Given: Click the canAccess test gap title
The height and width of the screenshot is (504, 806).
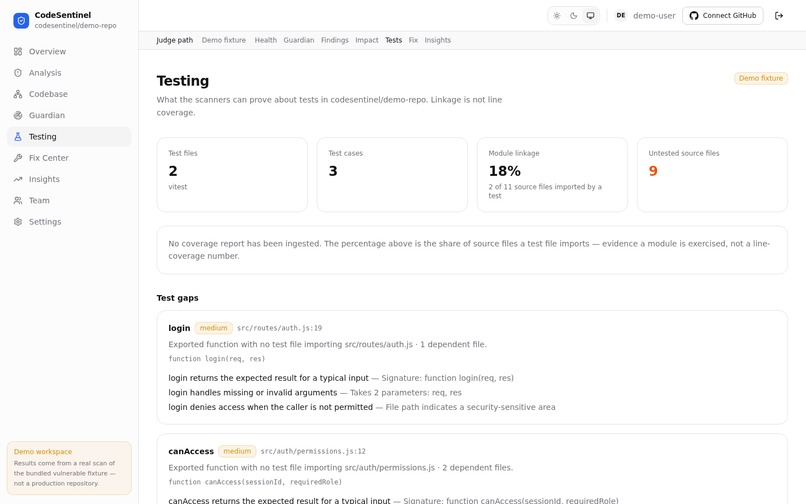Looking at the screenshot, I should click(191, 452).
